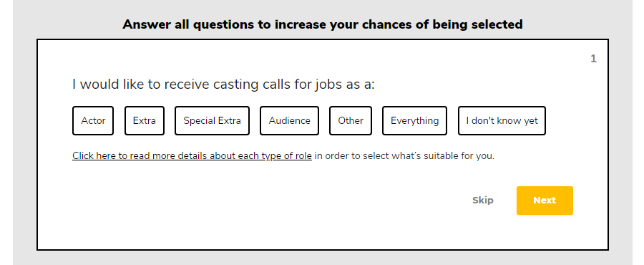Choose Everything for casting calls
Viewport: 644px width, 265px height.
414,121
